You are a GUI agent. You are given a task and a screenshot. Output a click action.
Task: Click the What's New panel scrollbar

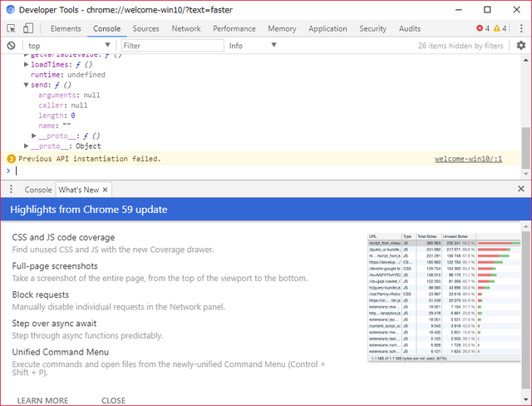click(x=525, y=309)
